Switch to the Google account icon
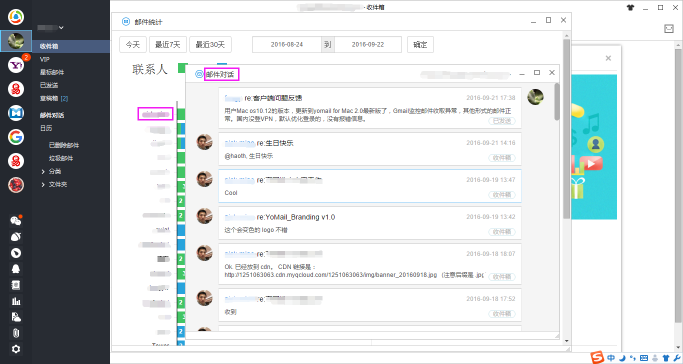683x364 pixels. (x=16, y=137)
